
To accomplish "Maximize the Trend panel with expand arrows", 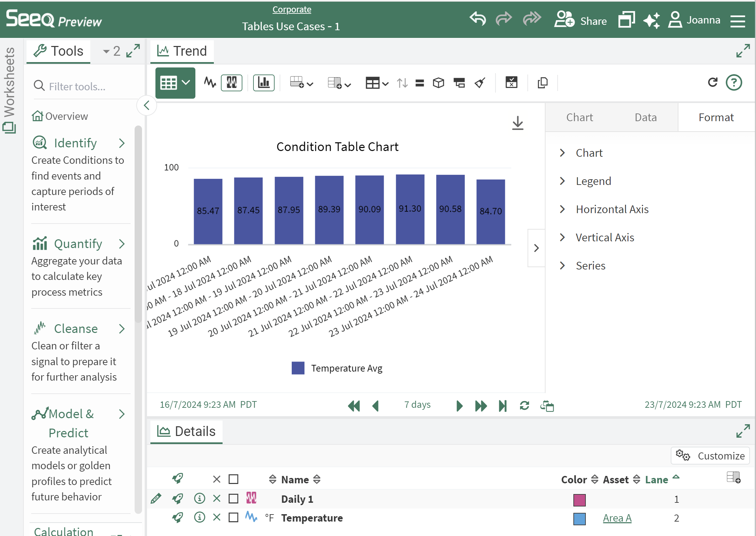I will pos(743,51).
